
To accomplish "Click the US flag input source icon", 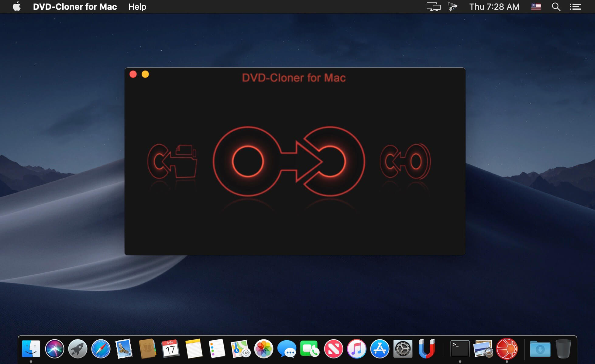I will coord(536,7).
